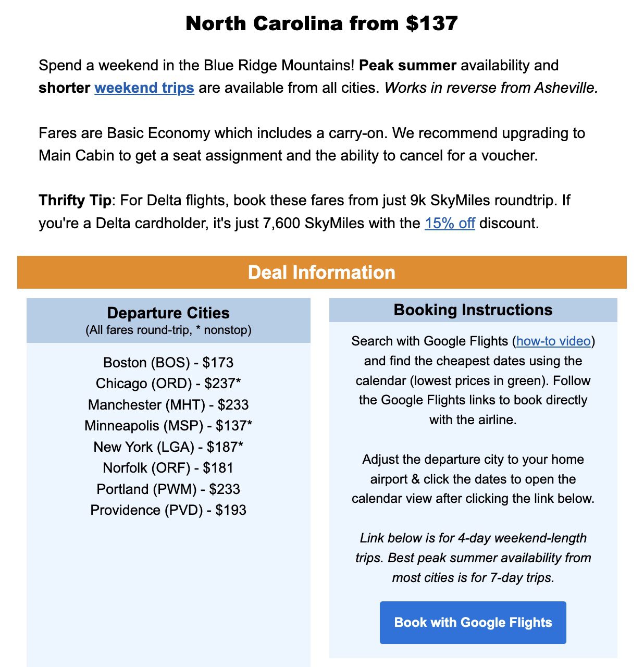
Task: Click the North Carolina from $137 title
Action: tap(322, 23)
